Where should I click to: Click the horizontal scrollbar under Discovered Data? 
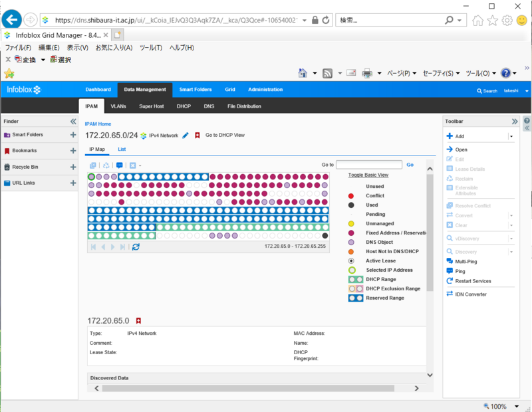click(248, 388)
